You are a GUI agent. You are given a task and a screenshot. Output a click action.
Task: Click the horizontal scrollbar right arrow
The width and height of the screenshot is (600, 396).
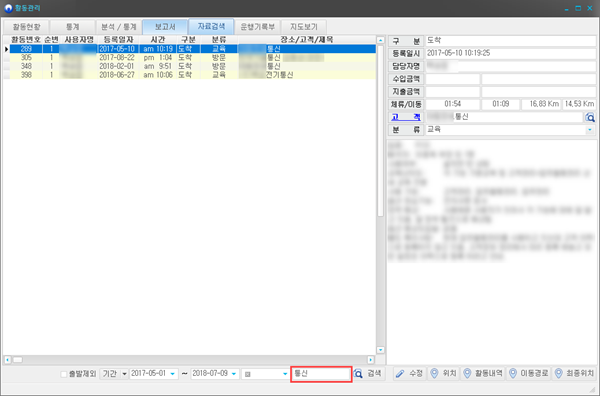coord(370,360)
